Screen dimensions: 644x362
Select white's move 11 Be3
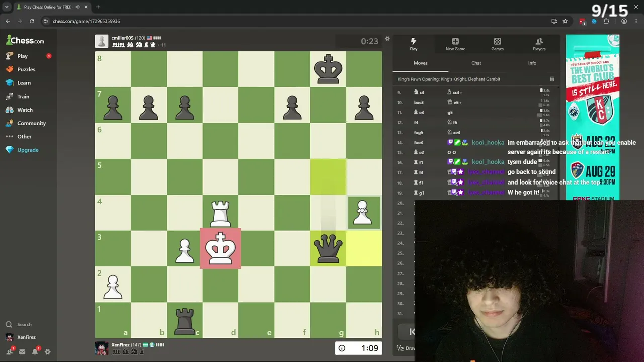point(419,112)
